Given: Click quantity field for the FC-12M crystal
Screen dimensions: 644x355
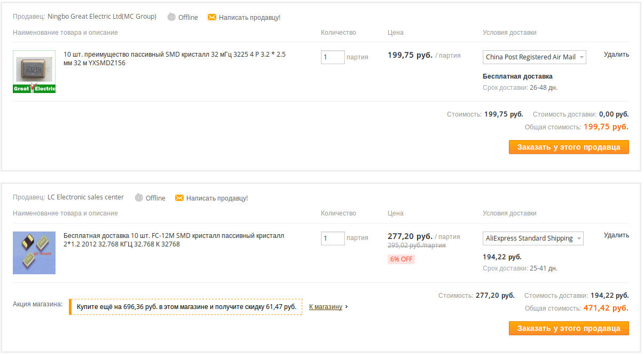Looking at the screenshot, I should coord(333,238).
